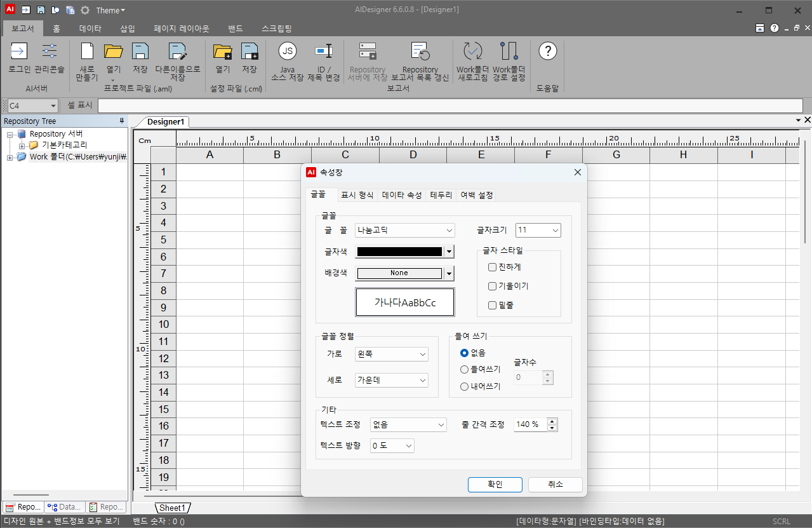This screenshot has width=812, height=528.
Task: Select the 들여쓰기 indent radio button
Action: coord(465,370)
